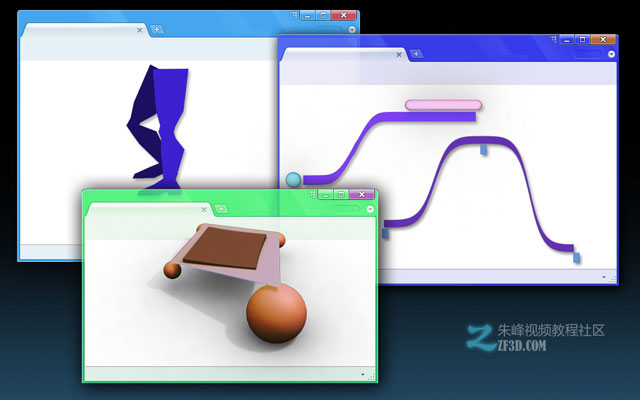Open new tab in blue window
The width and height of the screenshot is (640, 400).
(157, 29)
